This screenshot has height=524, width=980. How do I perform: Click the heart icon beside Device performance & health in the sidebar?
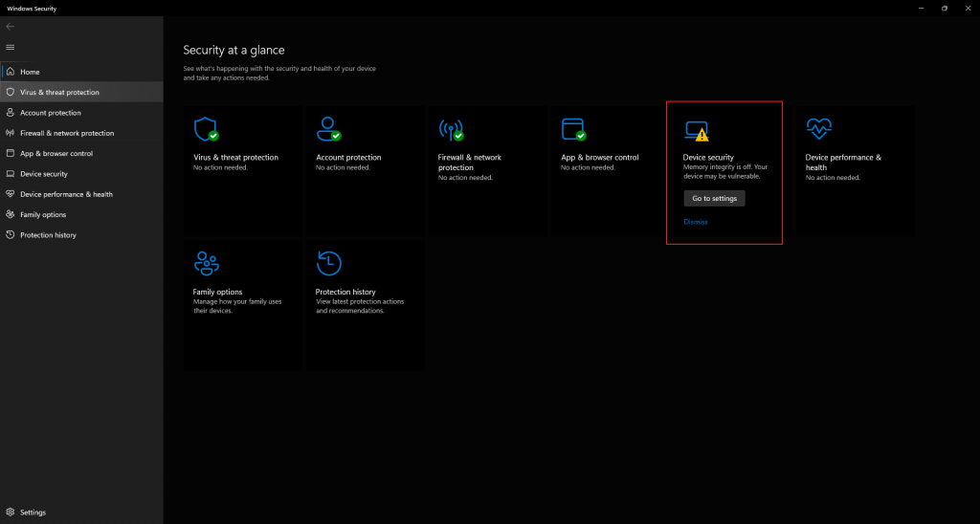tap(10, 194)
